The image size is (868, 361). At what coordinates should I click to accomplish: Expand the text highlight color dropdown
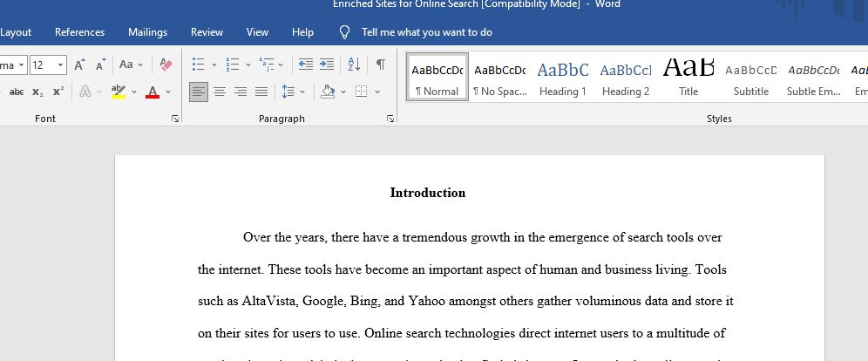tap(134, 92)
